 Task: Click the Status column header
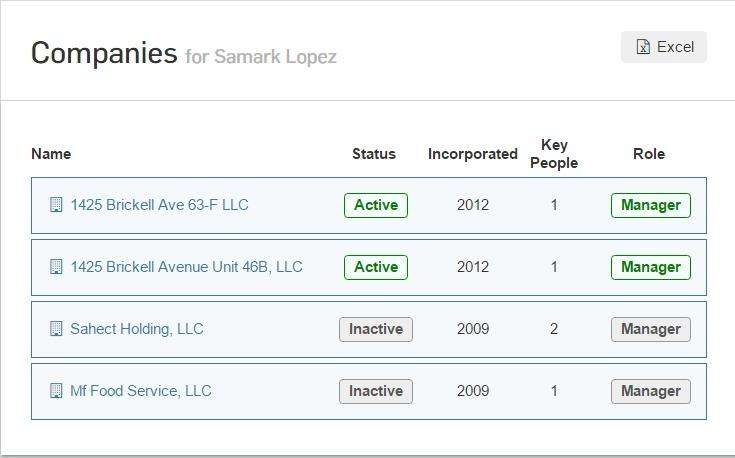[x=374, y=154]
